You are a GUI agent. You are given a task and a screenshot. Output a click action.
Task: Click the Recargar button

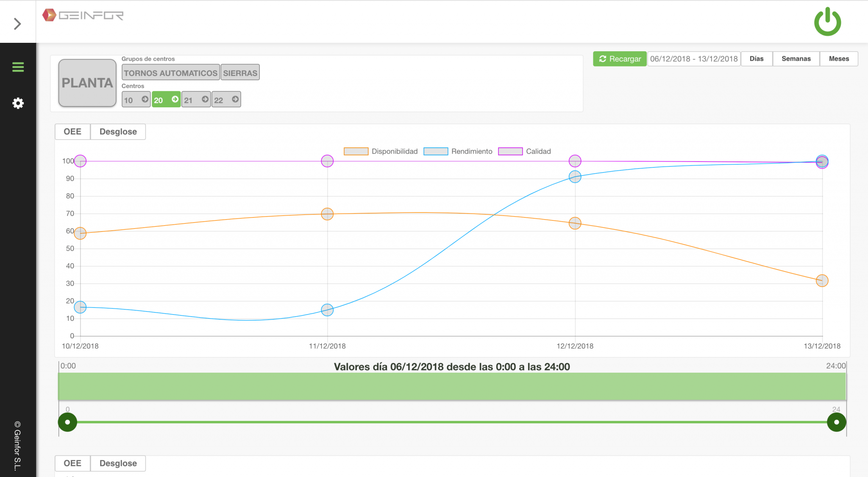(620, 59)
